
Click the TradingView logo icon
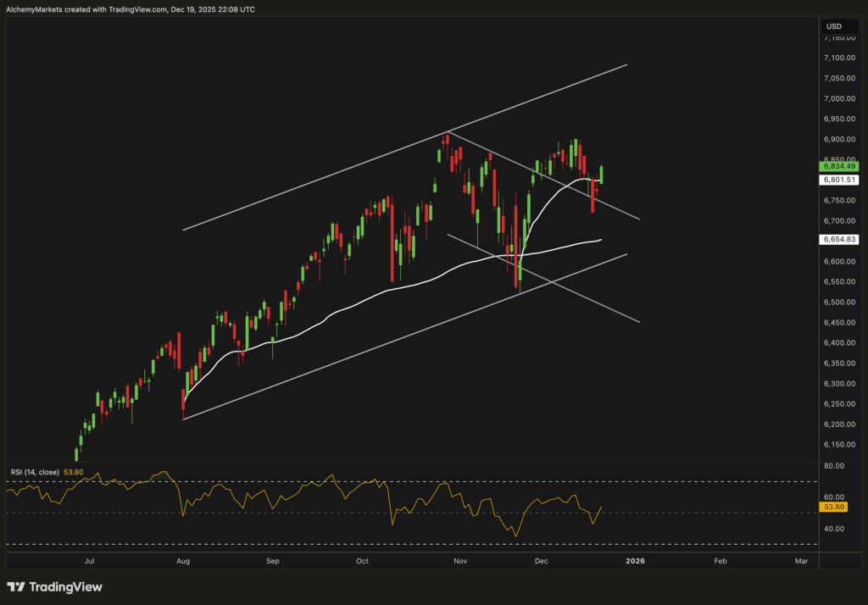16,587
